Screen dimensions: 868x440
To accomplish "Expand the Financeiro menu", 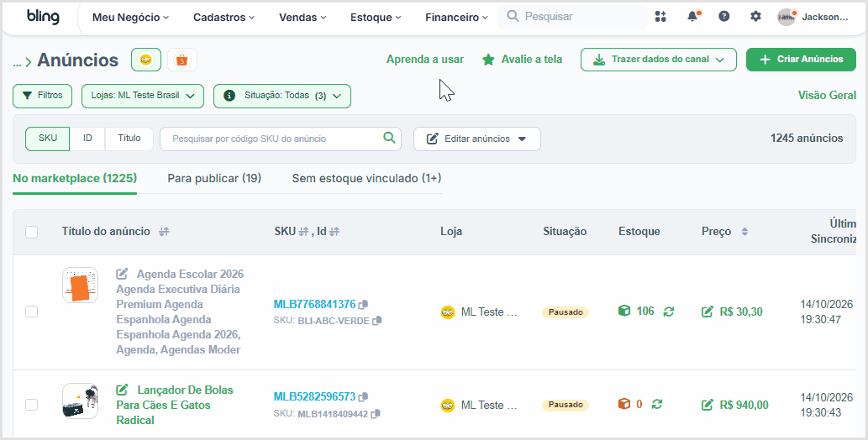I will tap(457, 17).
